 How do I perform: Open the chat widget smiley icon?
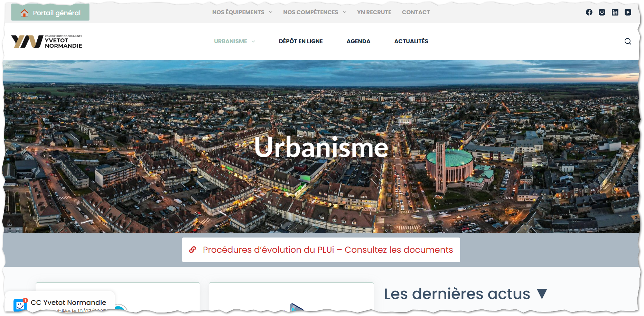click(20, 305)
